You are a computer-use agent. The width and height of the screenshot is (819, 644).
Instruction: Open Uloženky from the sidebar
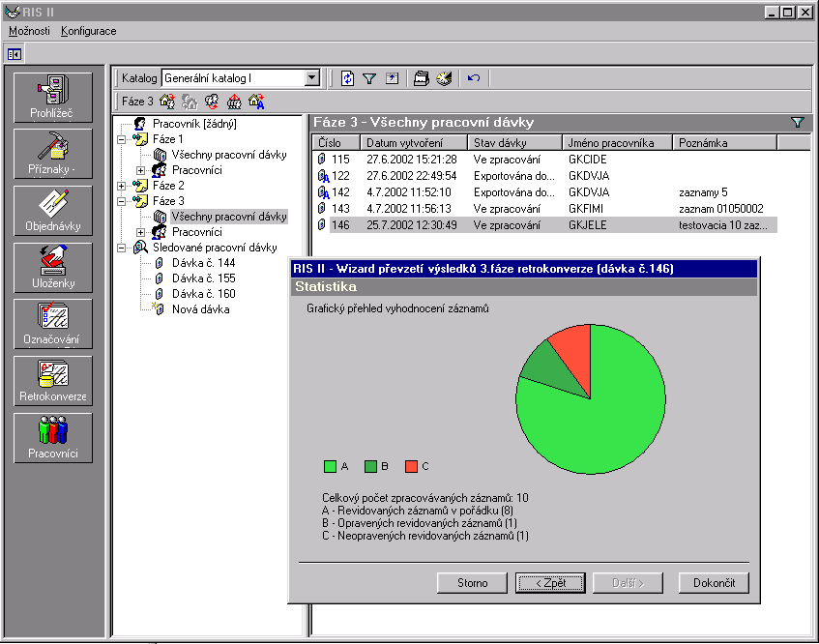(53, 267)
